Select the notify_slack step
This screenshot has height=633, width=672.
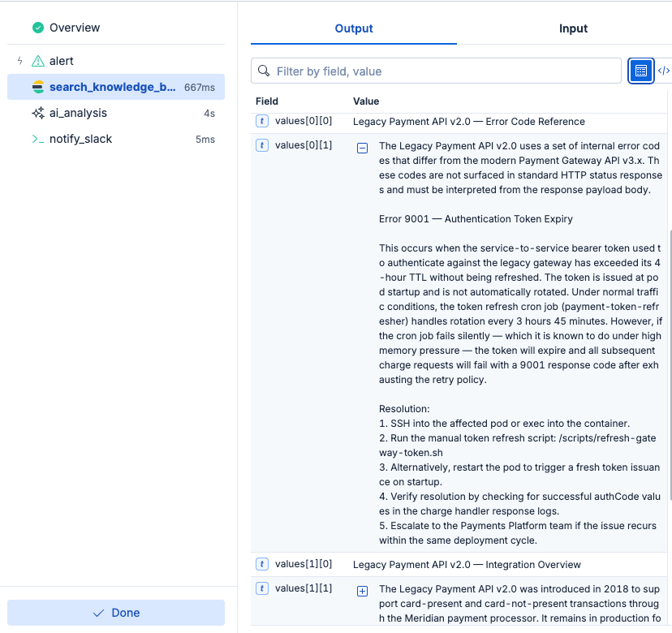(80, 139)
